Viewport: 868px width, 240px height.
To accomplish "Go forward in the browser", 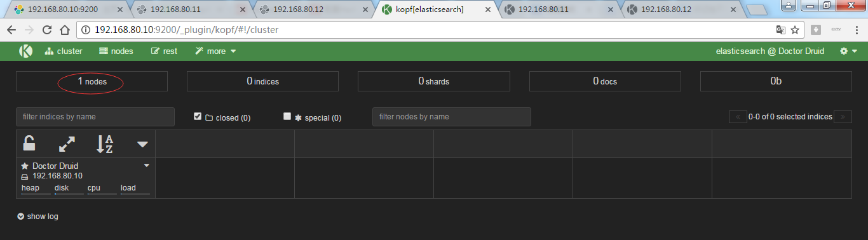I will [29, 30].
